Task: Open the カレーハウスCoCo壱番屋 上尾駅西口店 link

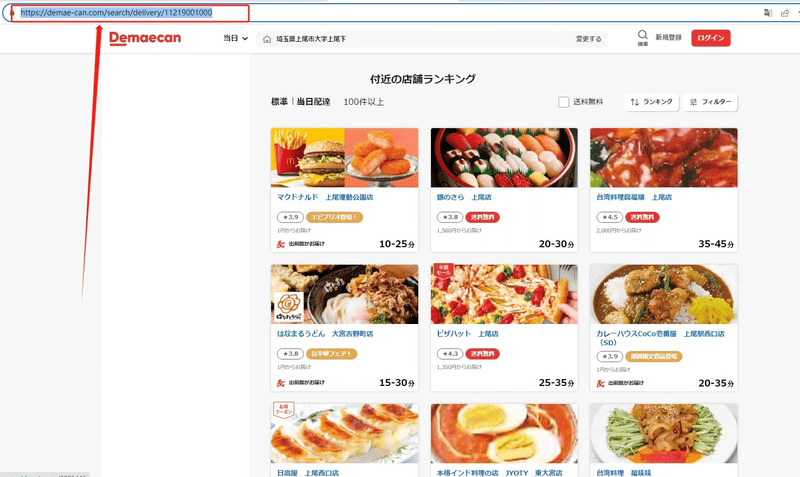Action: (x=660, y=338)
